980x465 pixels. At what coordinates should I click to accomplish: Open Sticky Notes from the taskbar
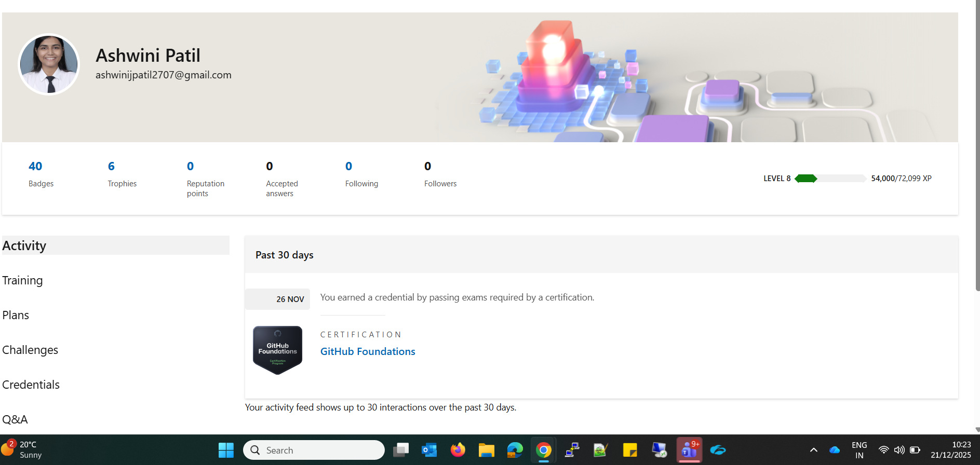[630, 450]
